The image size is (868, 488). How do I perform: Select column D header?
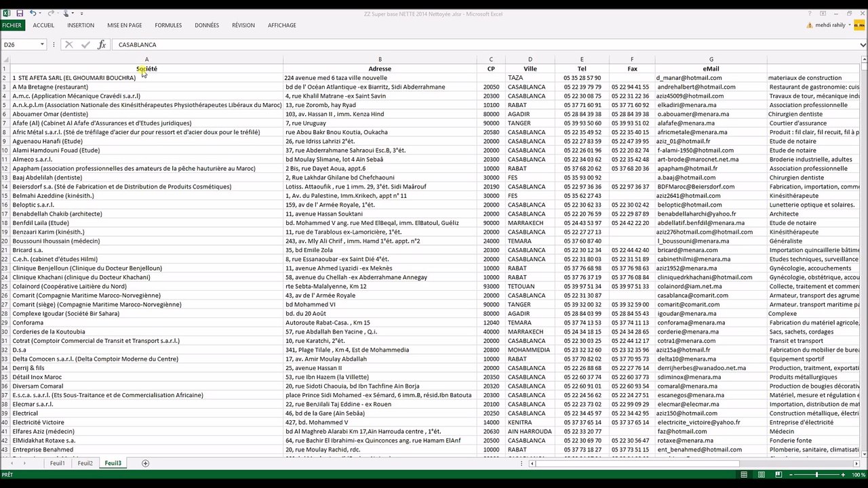[530, 60]
